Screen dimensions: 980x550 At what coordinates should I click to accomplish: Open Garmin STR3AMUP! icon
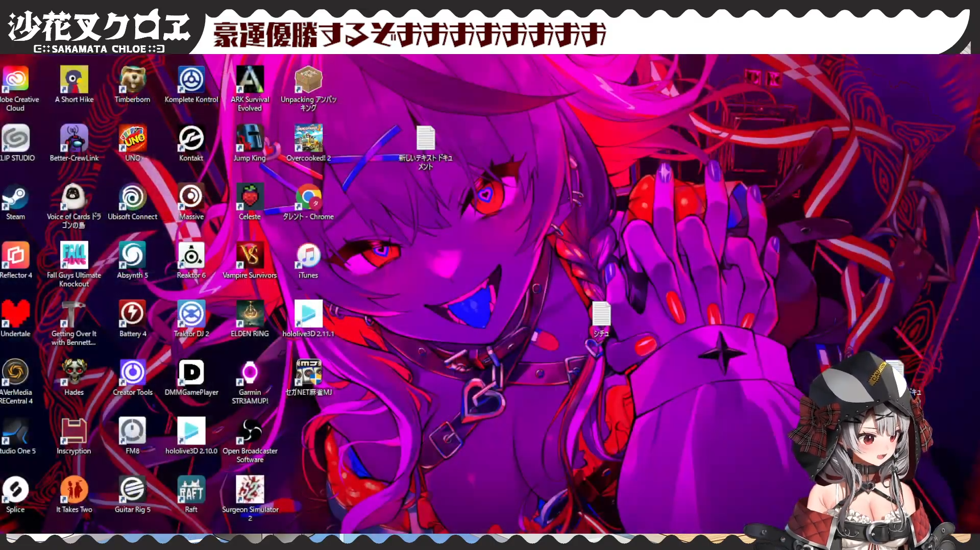pos(250,372)
